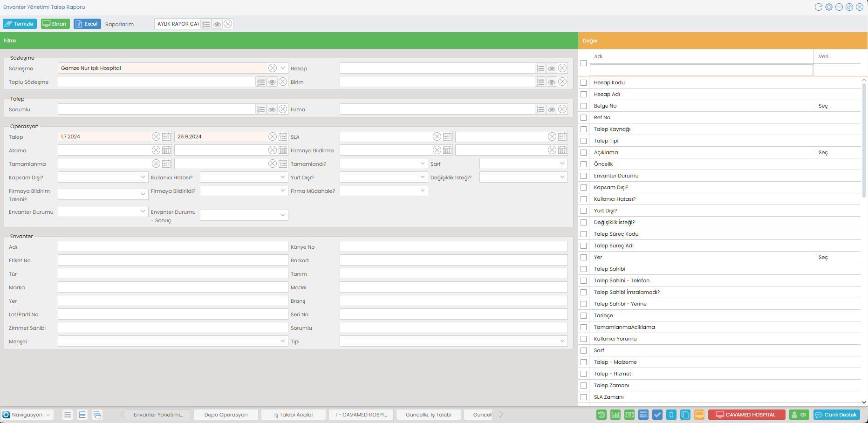The height and width of the screenshot is (423, 868).
Task: Click Seç link in Açıklama row
Action: coord(823,152)
